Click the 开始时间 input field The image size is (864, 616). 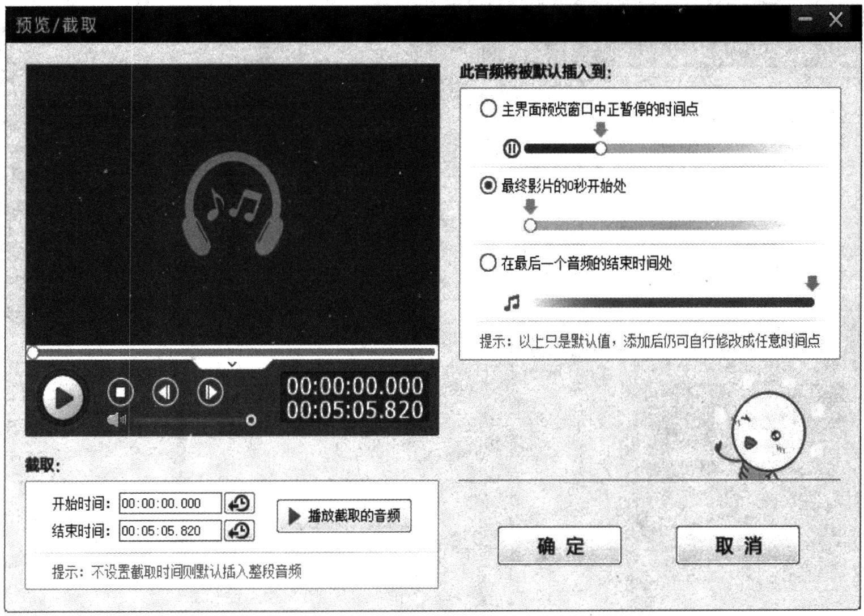[x=170, y=503]
